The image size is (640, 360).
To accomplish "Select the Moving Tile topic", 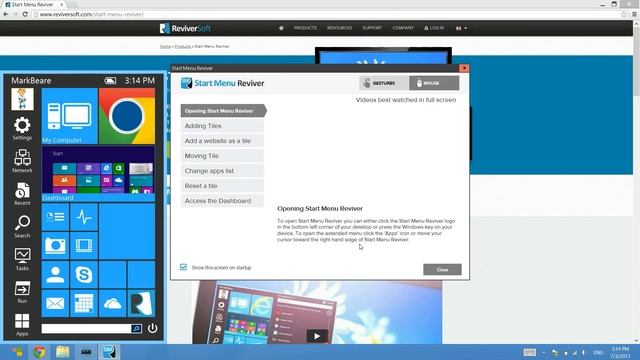I will (222, 156).
